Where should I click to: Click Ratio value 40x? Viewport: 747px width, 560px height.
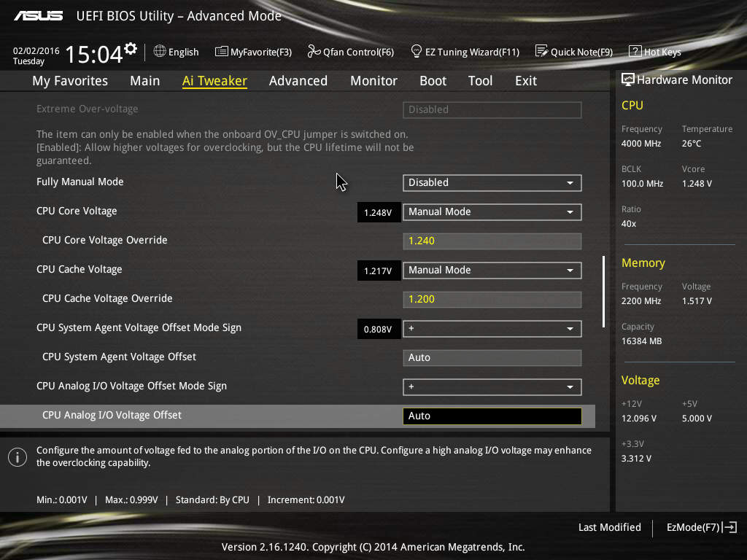pyautogui.click(x=628, y=224)
